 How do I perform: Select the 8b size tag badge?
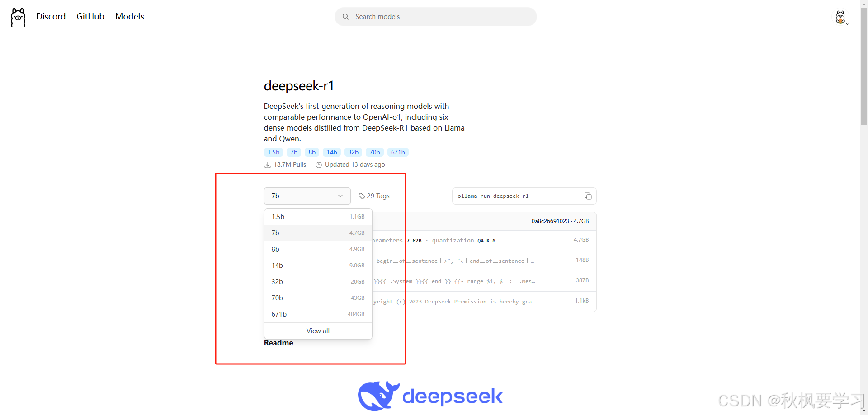312,152
